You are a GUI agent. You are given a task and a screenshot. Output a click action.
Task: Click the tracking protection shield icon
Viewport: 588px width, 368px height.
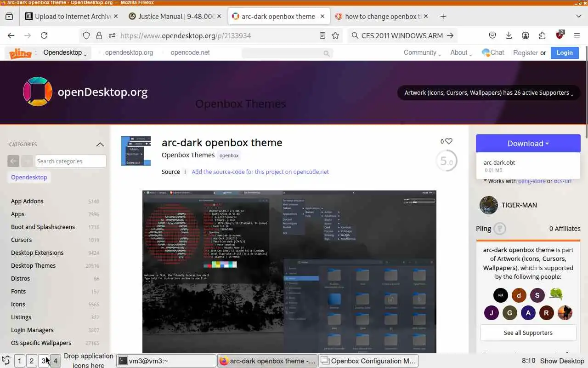click(86, 35)
